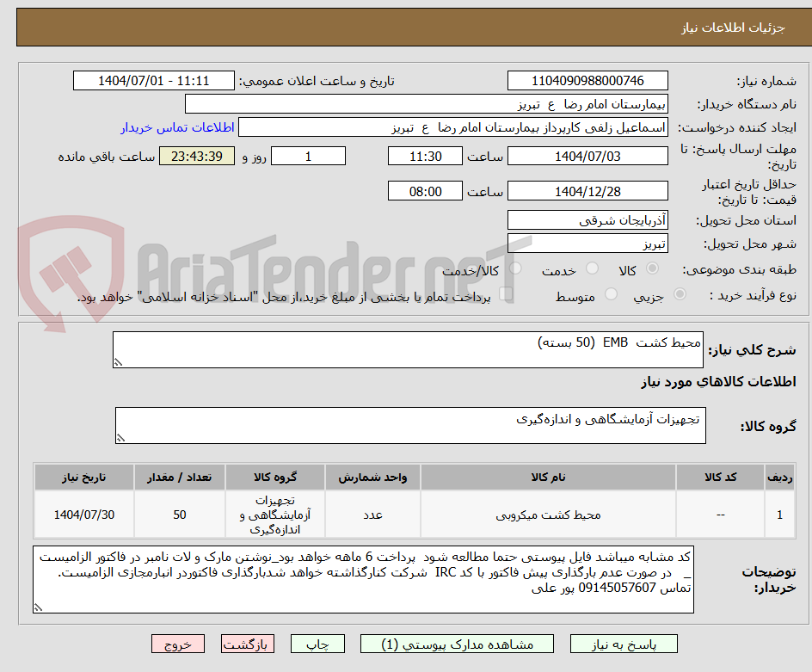Image resolution: width=812 pixels, height=672 pixels.
Task: Click the 11:30 time field
Action: 424,156
